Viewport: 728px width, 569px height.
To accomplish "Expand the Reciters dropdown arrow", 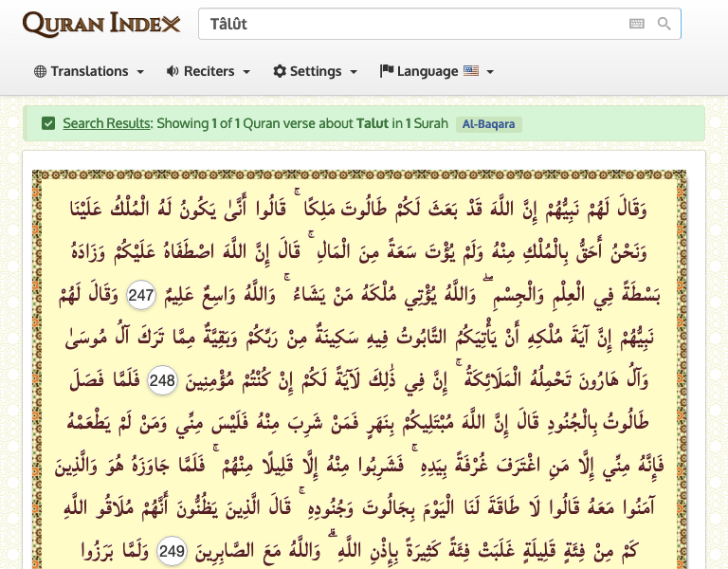I will coord(246,72).
